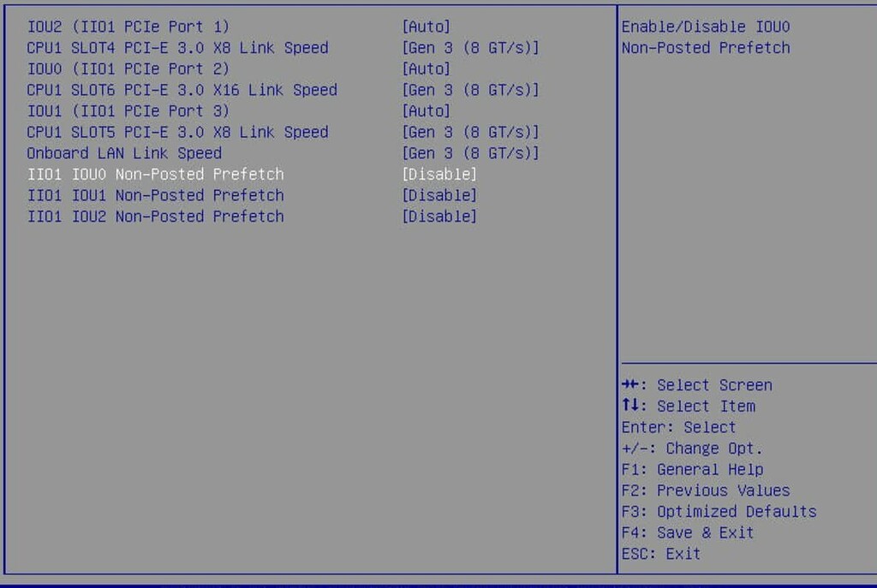The image size is (877, 588).
Task: Toggle IIO1 IOU1 Non-Posted Prefetch
Action: [x=155, y=195]
